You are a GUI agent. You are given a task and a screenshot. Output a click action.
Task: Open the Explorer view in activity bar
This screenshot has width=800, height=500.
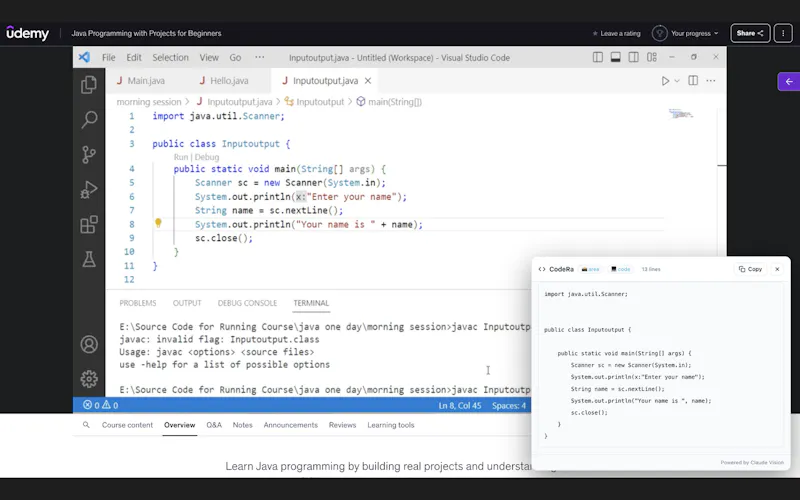89,85
